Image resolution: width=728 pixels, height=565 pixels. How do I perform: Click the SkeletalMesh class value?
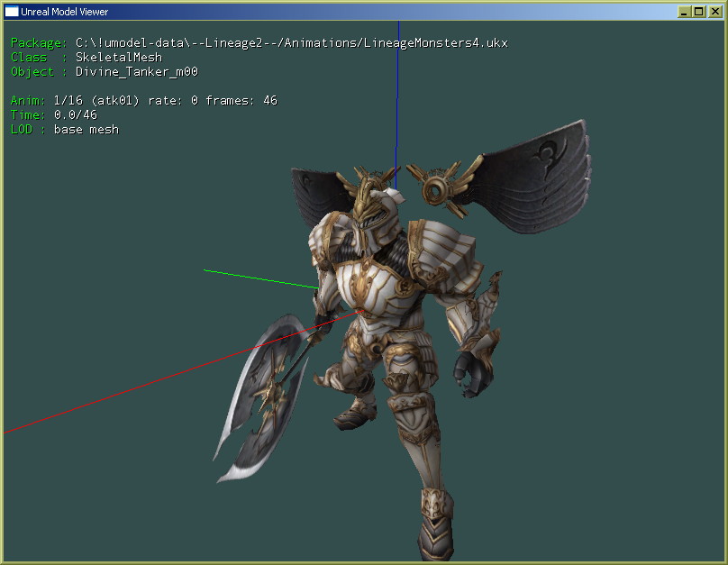(x=119, y=58)
